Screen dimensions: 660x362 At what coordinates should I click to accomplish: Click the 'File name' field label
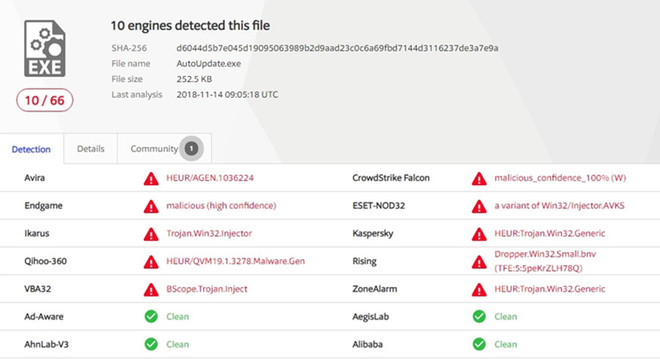[131, 64]
